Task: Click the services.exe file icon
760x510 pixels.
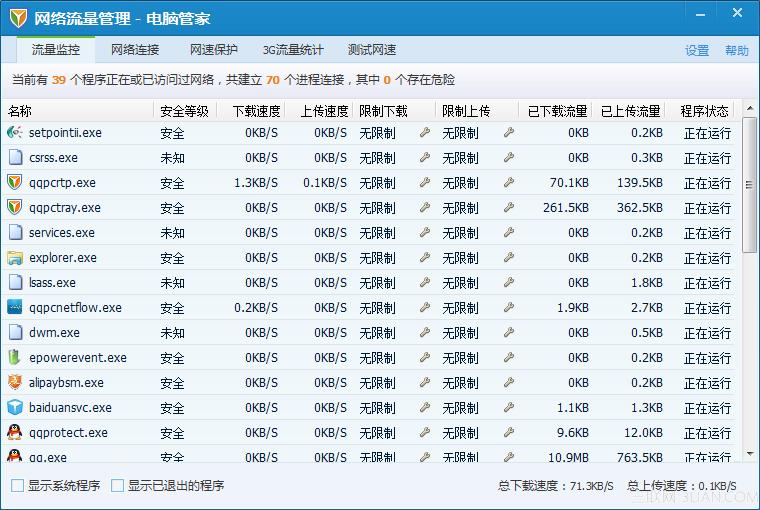Action: (16, 232)
